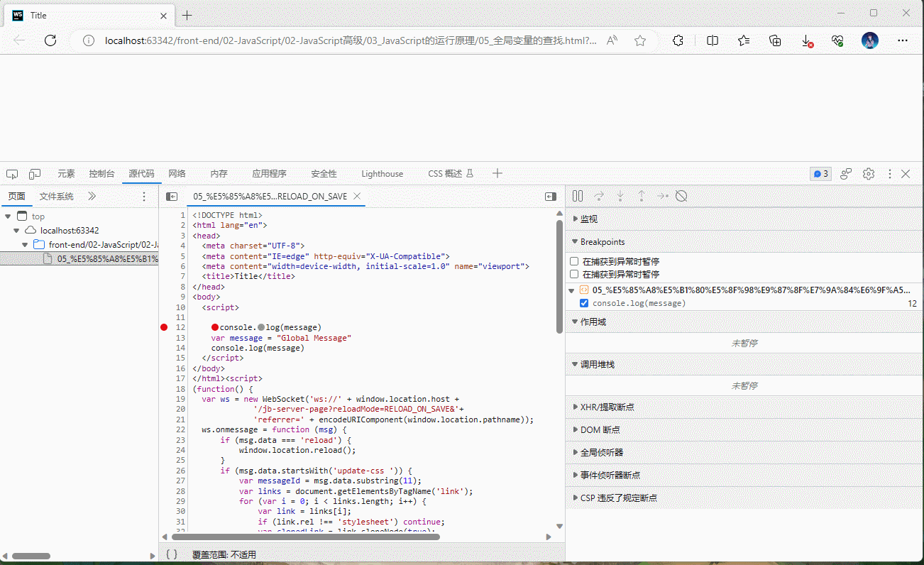Click the deactivate breakpoints icon

681,196
